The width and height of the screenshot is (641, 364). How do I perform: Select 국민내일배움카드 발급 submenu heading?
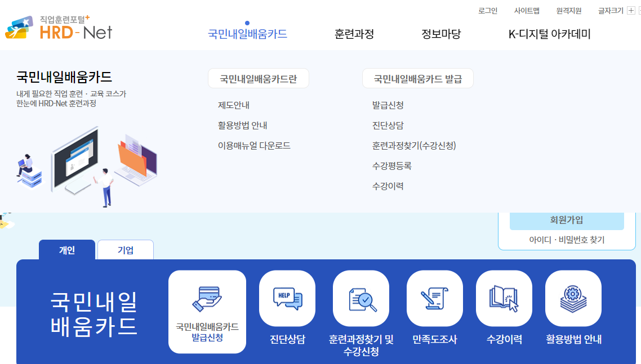[418, 78]
